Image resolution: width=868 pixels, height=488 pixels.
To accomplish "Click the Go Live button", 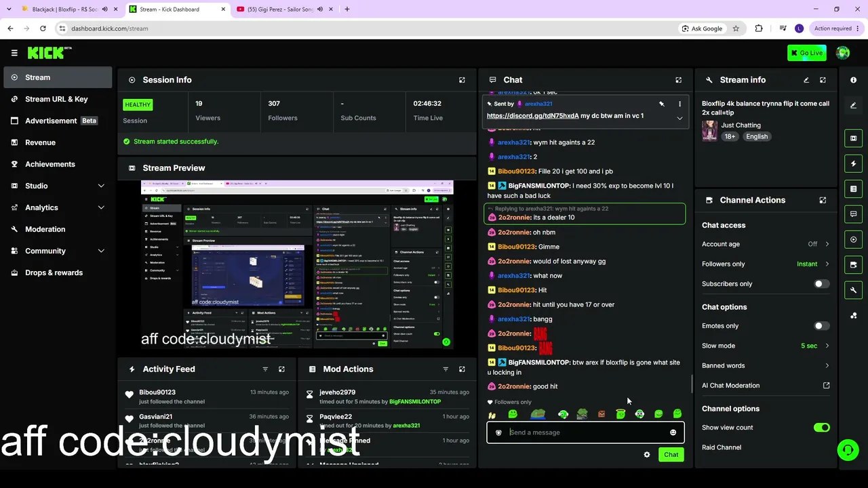I will [x=807, y=53].
